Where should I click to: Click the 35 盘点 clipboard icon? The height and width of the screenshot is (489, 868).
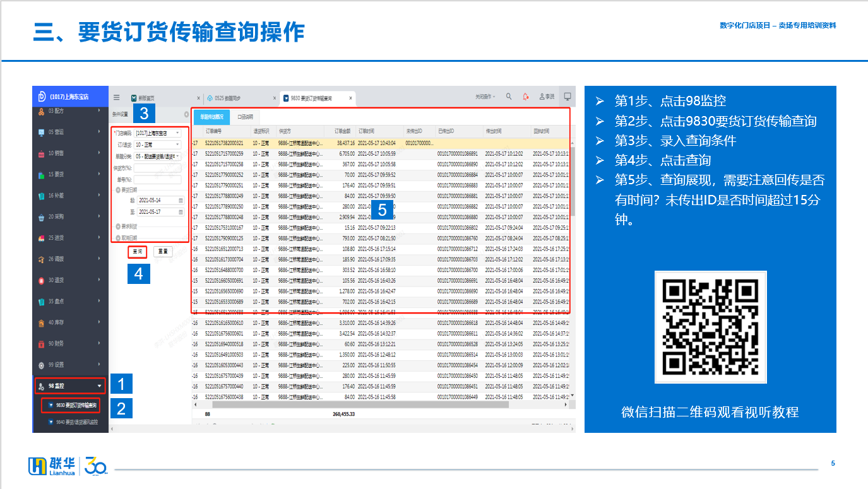click(42, 302)
